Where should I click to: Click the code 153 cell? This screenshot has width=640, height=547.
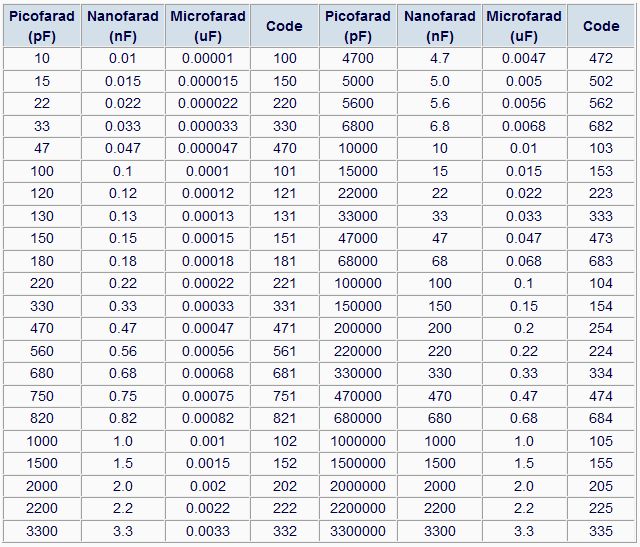click(600, 171)
